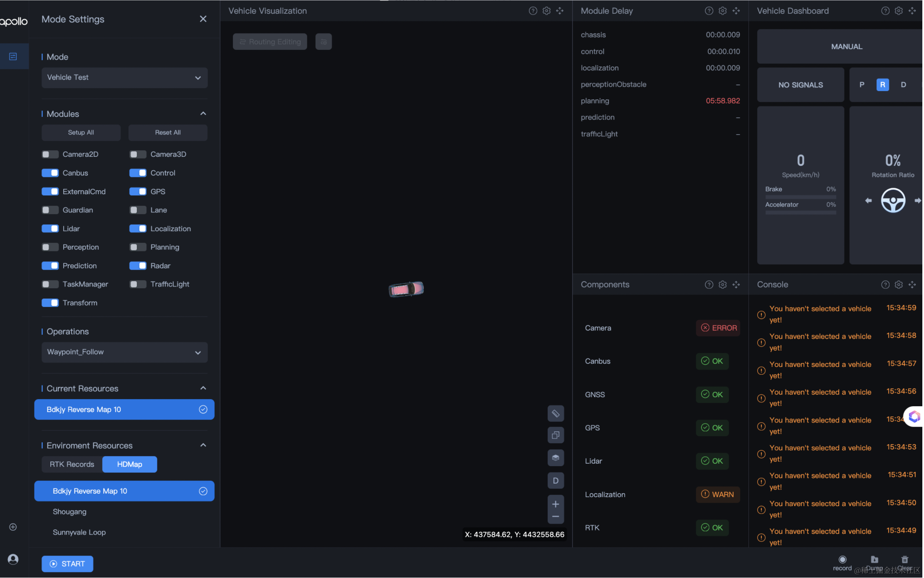Select the RTK Records environment tab
This screenshot has width=924, height=578.
(71, 464)
